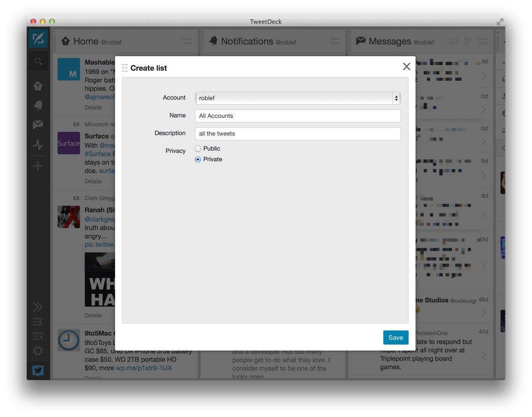The width and height of the screenshot is (532, 417).
Task: Click the Description field with all the tweets
Action: point(298,134)
